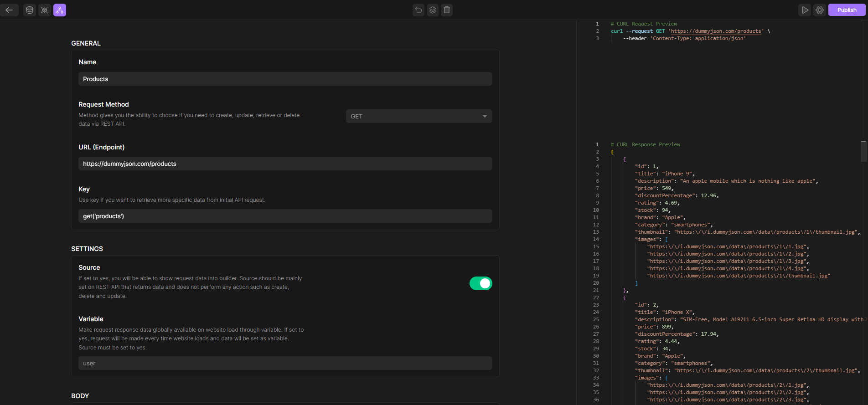Click the Request Method label

point(103,104)
